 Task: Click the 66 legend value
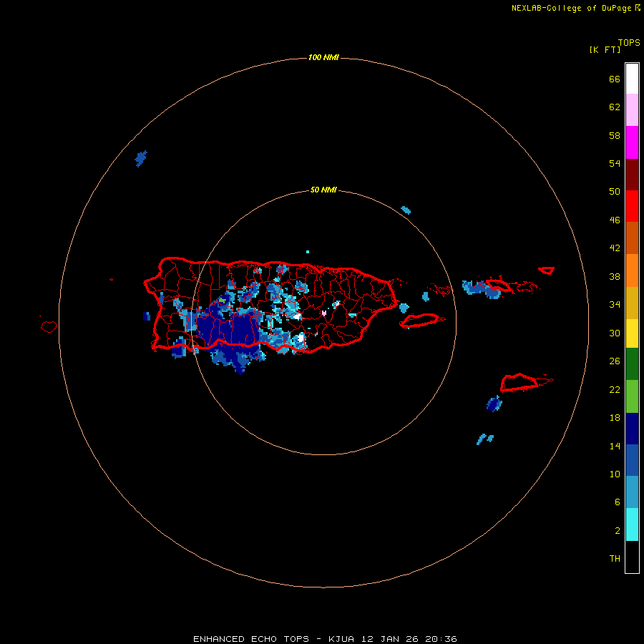tap(615, 79)
